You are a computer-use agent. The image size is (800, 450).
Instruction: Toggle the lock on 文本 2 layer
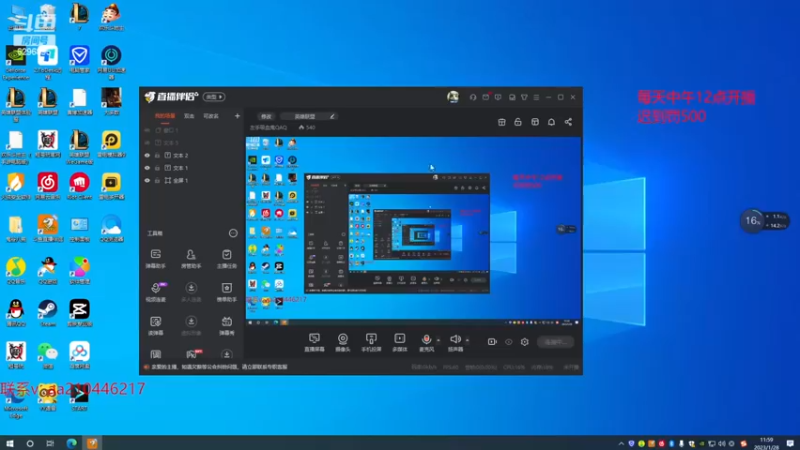158,155
